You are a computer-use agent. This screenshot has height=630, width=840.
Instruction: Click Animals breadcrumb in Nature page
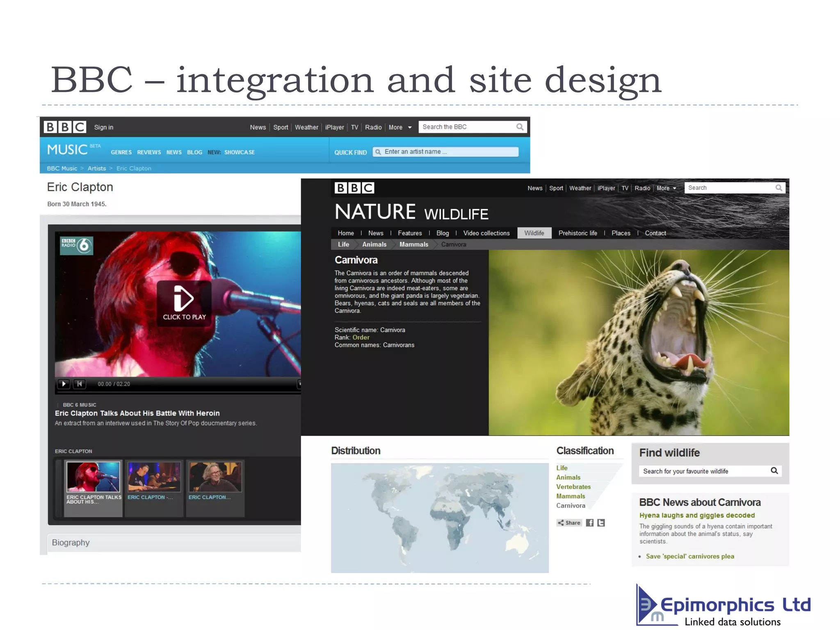pyautogui.click(x=374, y=244)
